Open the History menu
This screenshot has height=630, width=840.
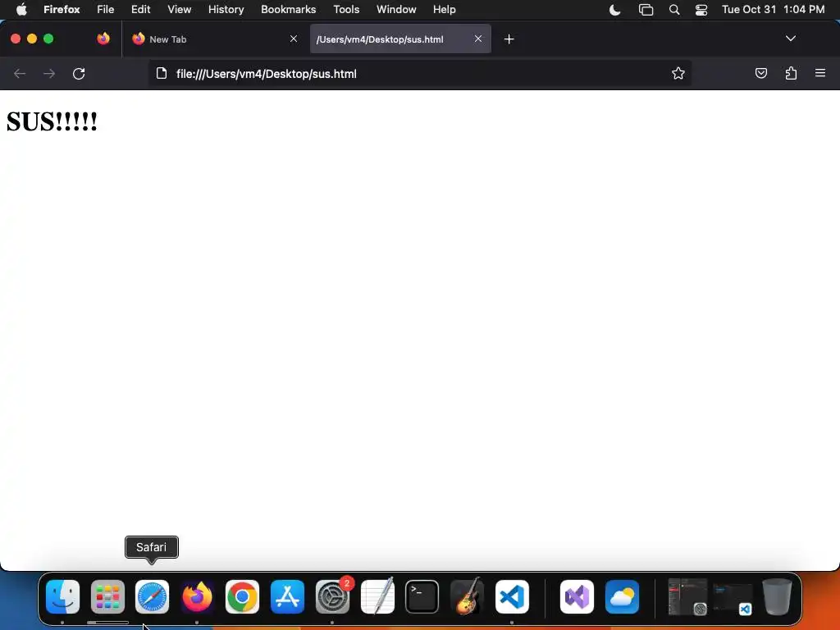point(226,10)
